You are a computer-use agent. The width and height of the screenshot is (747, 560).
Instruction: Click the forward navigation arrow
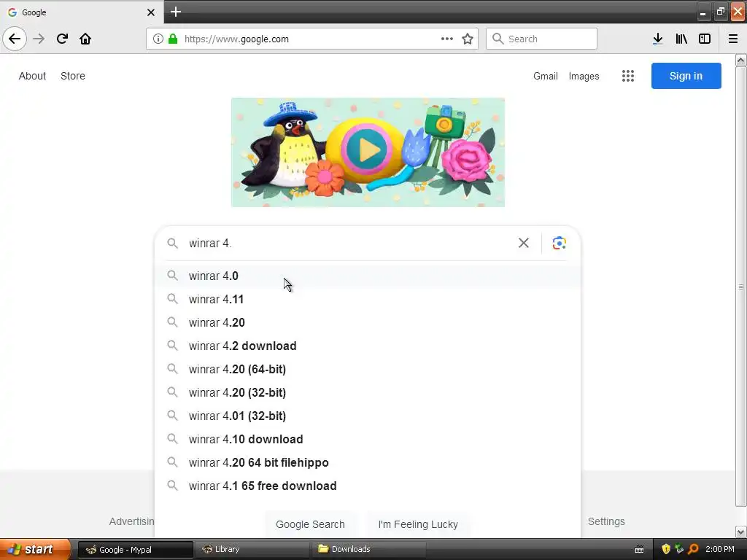pos(39,39)
